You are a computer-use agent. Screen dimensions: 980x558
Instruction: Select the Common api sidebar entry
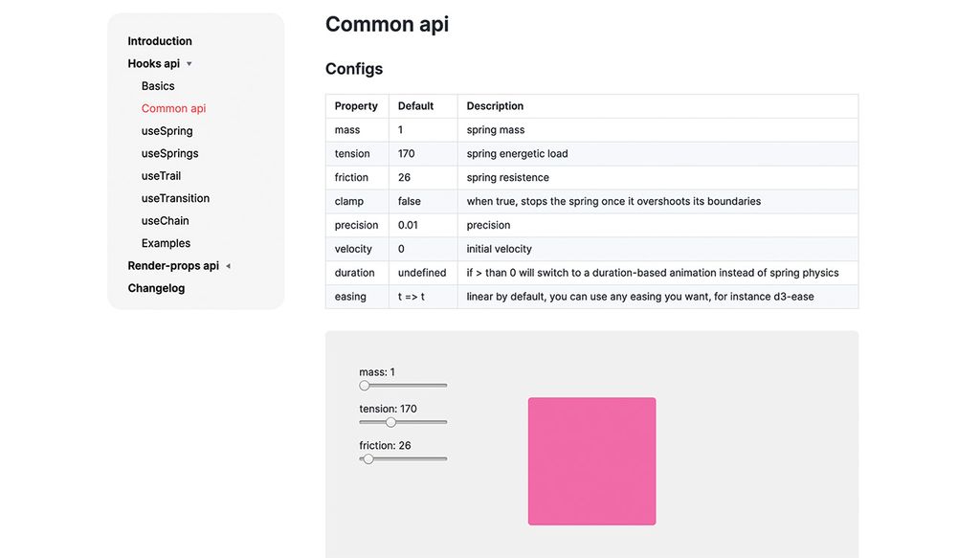click(173, 108)
